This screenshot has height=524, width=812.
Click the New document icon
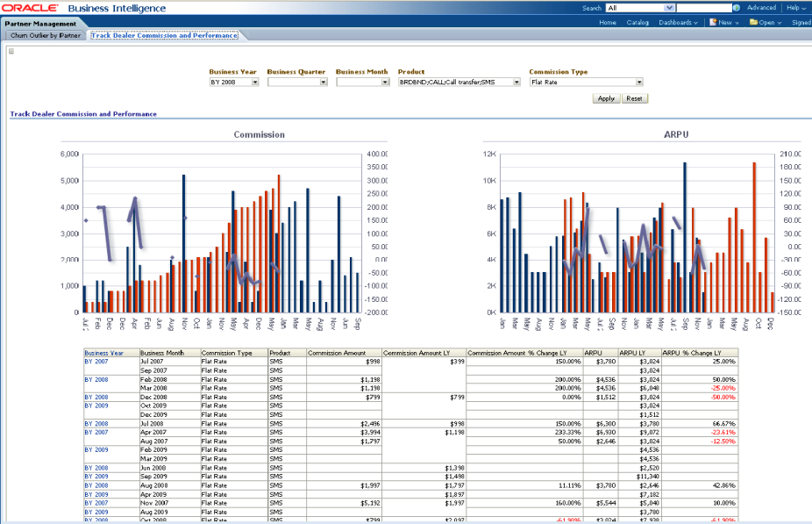click(713, 22)
